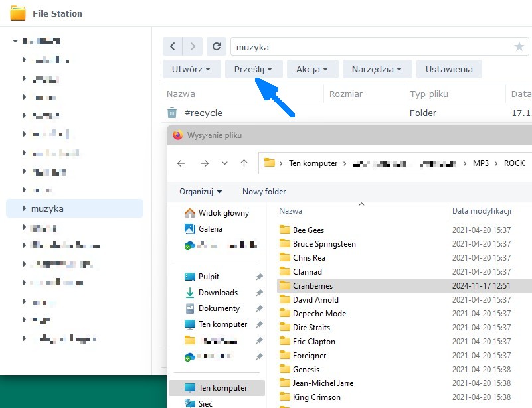Expand the muzyka tree node
Image resolution: width=532 pixels, height=408 pixels.
click(25, 208)
